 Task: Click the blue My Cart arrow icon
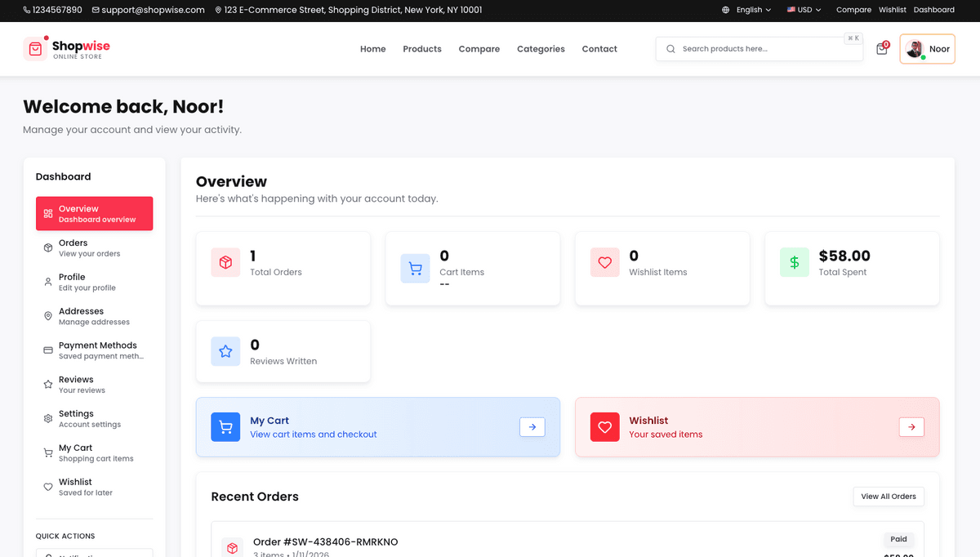click(x=532, y=426)
